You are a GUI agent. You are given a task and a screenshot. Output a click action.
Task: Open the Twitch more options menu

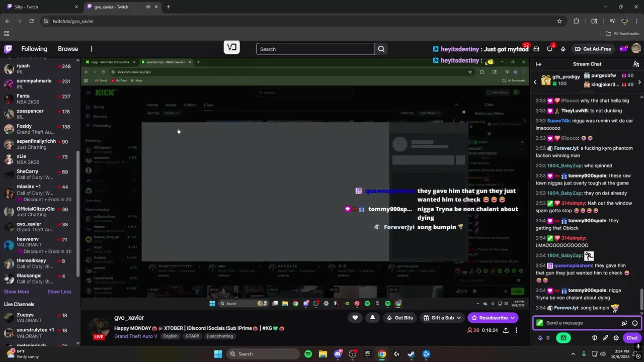pyautogui.click(x=92, y=49)
